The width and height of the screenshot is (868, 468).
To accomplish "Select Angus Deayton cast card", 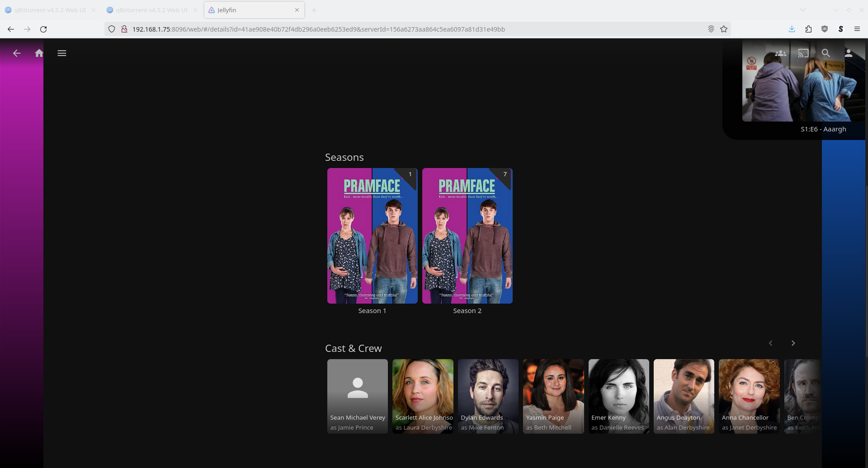I will (684, 396).
